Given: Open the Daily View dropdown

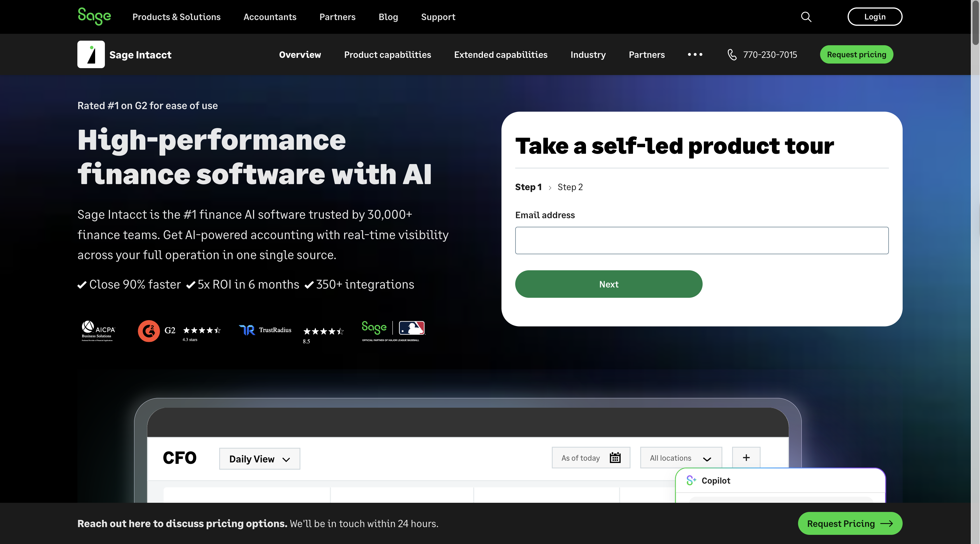Looking at the screenshot, I should click(x=259, y=459).
